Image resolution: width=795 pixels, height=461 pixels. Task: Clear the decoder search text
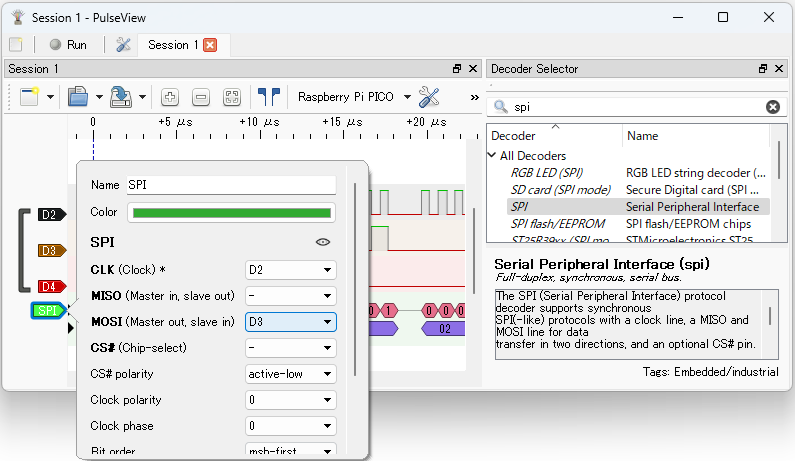[773, 107]
